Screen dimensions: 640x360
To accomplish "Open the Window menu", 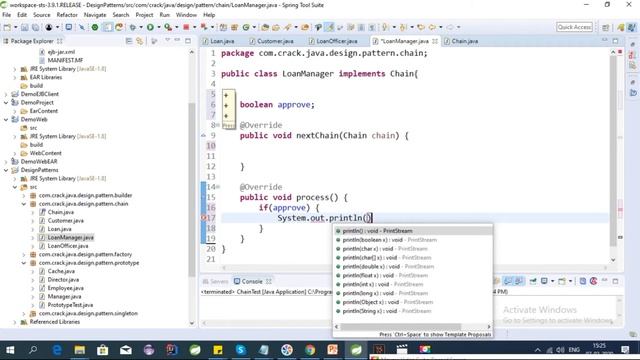I will 186,15.
